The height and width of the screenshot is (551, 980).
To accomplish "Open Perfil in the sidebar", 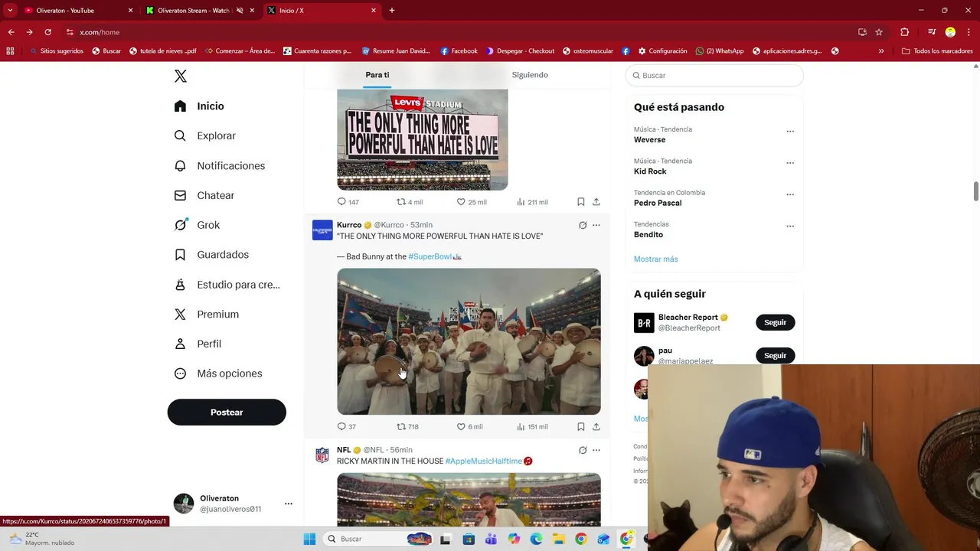I will click(198, 344).
